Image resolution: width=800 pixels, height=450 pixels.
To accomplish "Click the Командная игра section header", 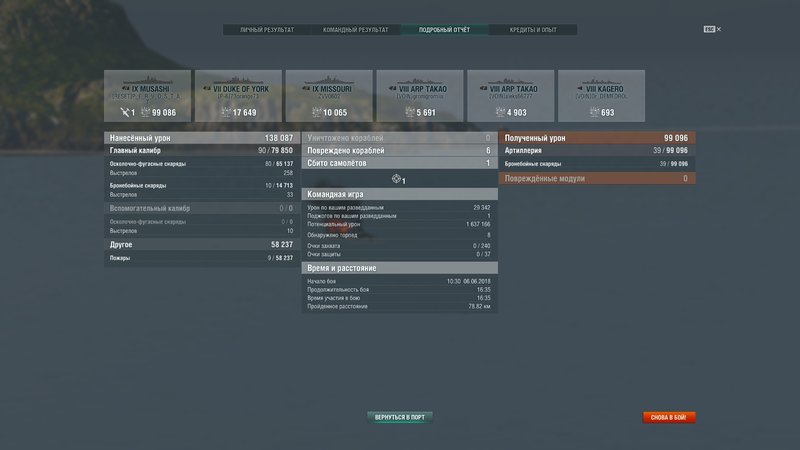I will point(399,194).
